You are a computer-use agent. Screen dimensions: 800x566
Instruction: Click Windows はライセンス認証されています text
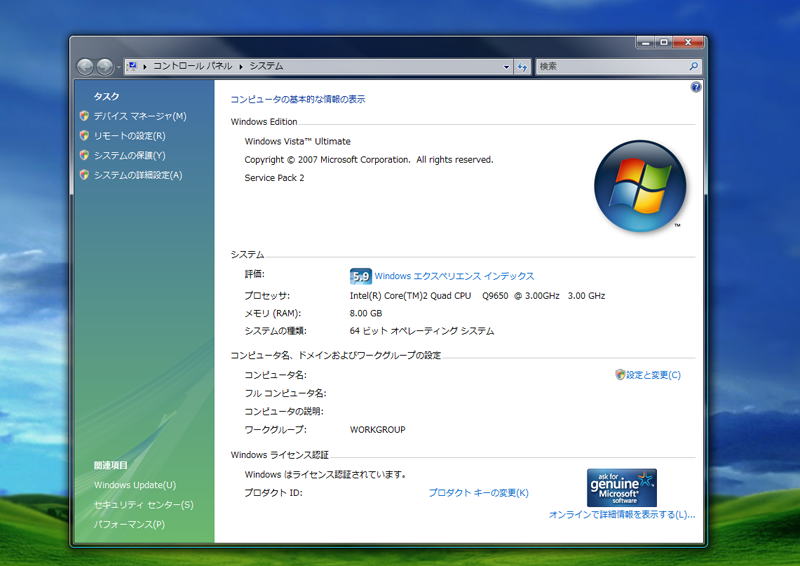click(326, 475)
